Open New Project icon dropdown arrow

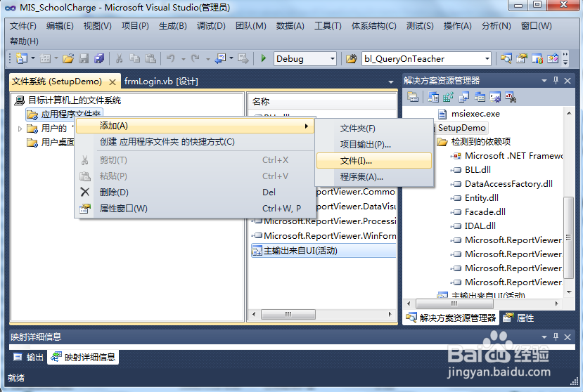pyautogui.click(x=33, y=58)
